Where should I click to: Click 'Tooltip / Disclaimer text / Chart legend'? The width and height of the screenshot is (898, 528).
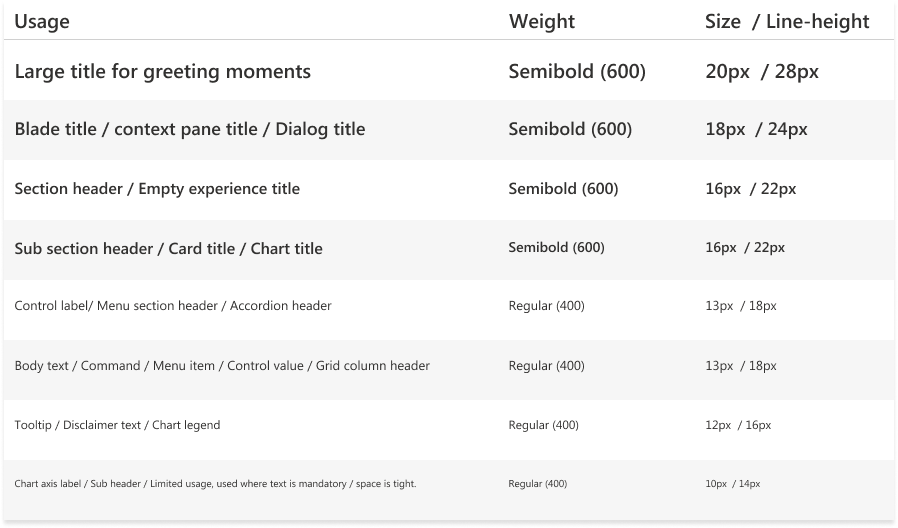coord(117,425)
